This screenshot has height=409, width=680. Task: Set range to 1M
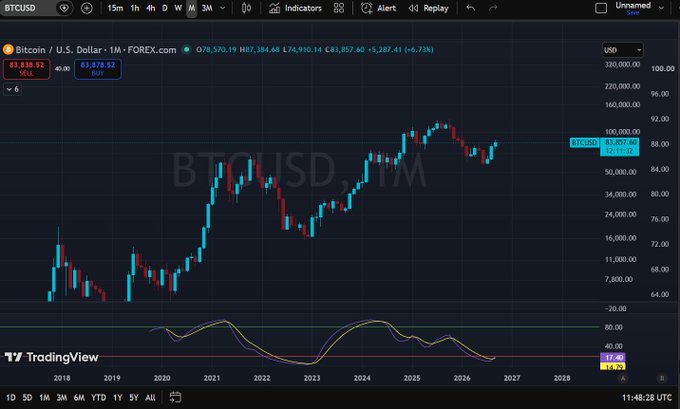tap(44, 398)
